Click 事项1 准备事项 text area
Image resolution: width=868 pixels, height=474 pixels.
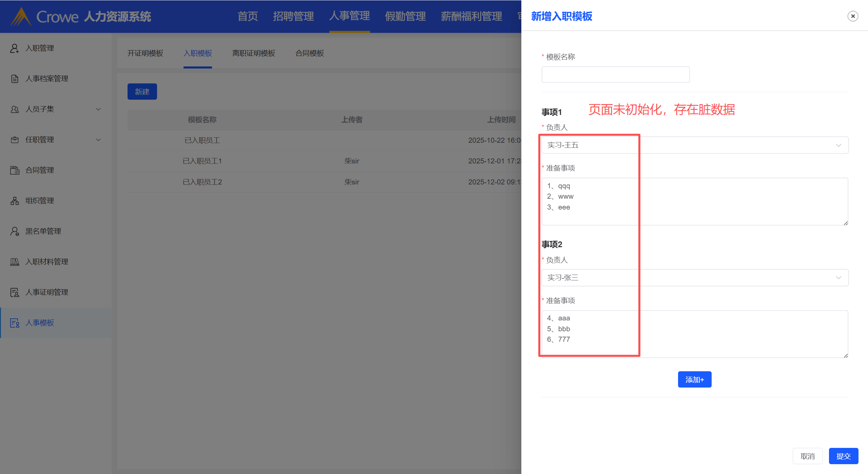click(694, 201)
